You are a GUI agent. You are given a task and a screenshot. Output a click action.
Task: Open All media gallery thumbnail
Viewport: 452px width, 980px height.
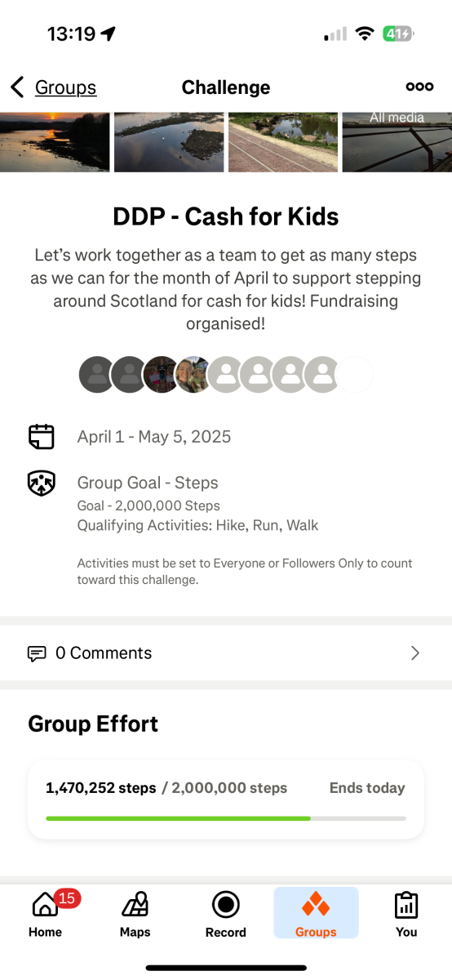click(x=397, y=142)
